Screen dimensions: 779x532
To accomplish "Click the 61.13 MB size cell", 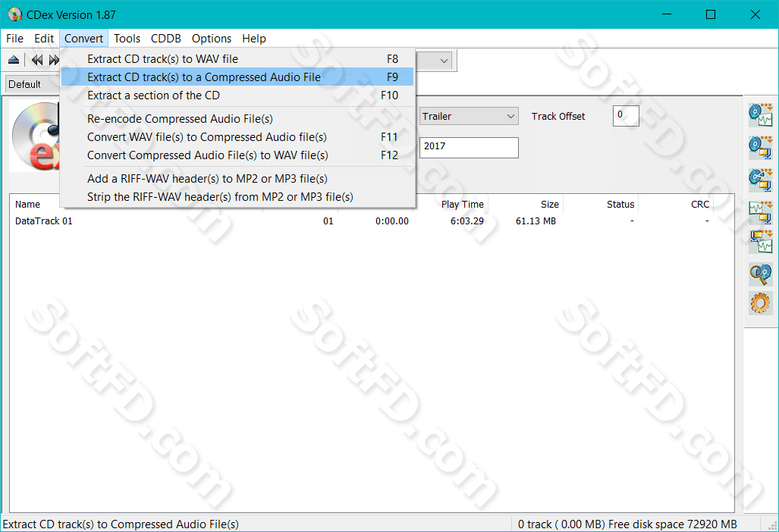I will pos(536,221).
